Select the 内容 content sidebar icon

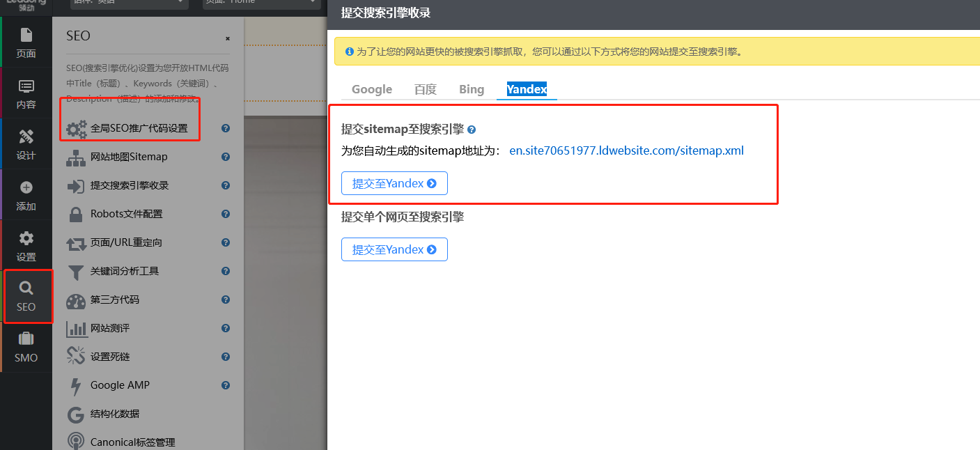point(26,85)
